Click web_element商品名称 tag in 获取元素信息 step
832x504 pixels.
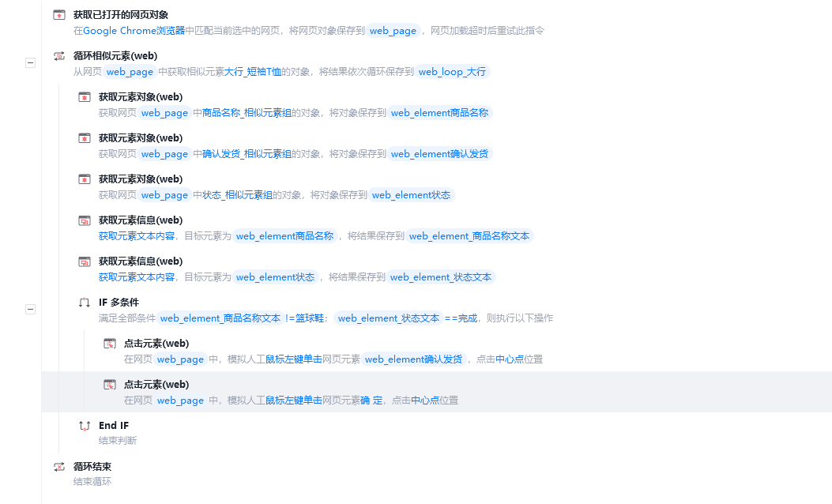pos(285,236)
